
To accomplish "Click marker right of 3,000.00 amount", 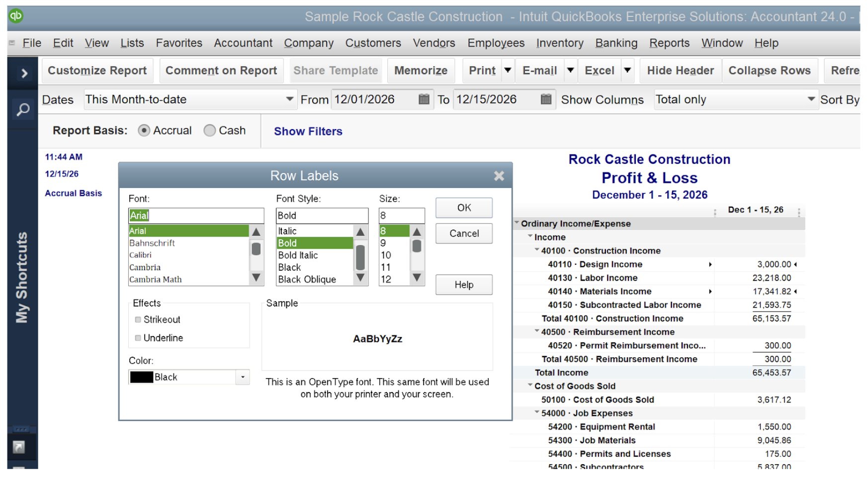I will [x=795, y=264].
